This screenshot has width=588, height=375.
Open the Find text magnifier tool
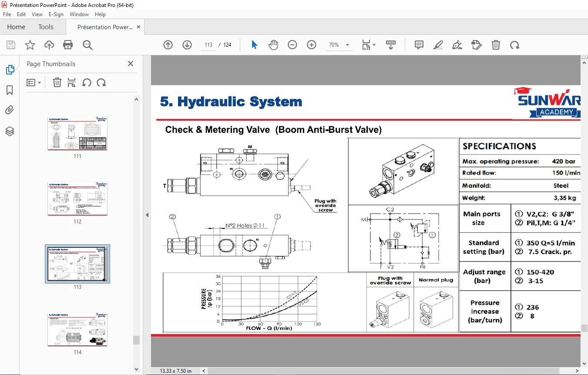point(87,45)
